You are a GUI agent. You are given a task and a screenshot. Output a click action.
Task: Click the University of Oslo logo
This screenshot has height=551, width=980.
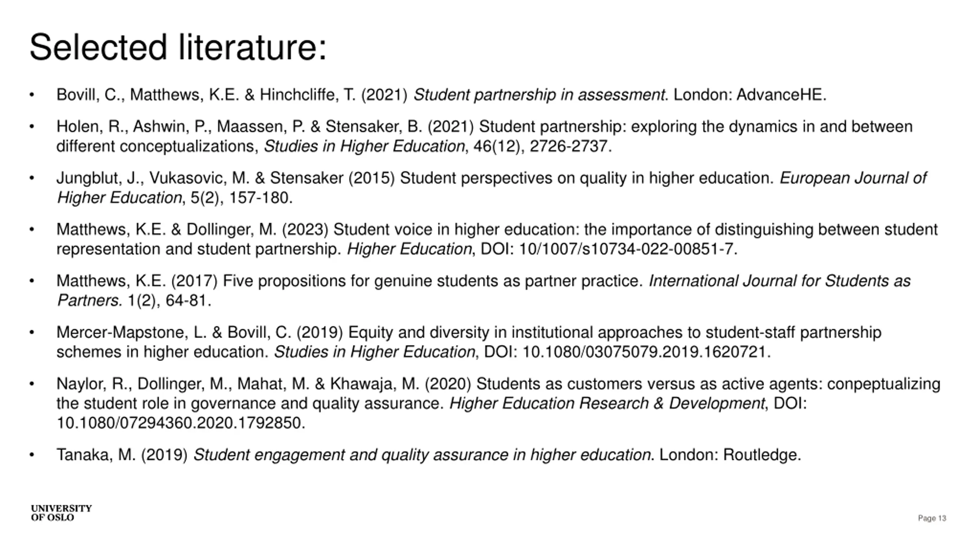click(61, 513)
